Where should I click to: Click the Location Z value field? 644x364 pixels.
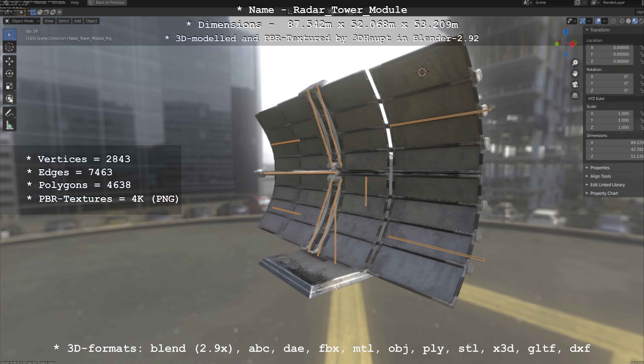[610, 61]
